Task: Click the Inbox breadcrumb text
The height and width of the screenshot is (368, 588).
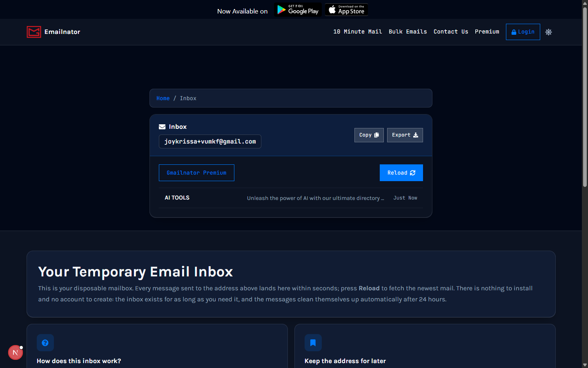Action: 188,98
